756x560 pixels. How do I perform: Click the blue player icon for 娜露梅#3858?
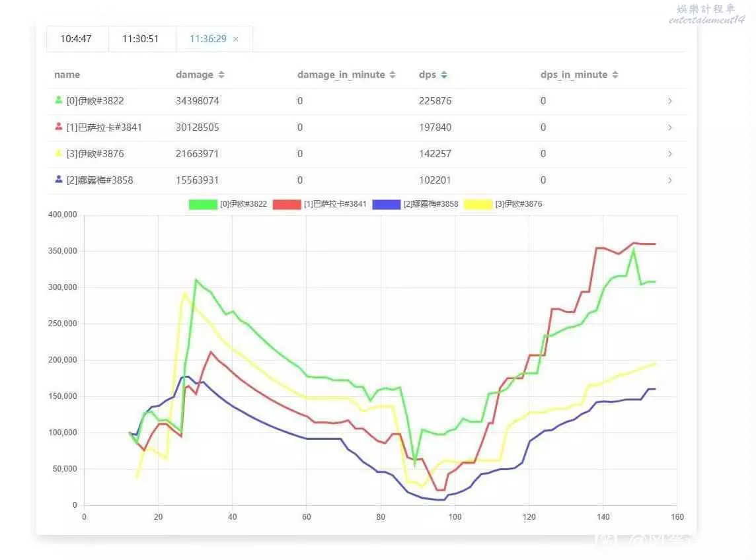(x=59, y=179)
